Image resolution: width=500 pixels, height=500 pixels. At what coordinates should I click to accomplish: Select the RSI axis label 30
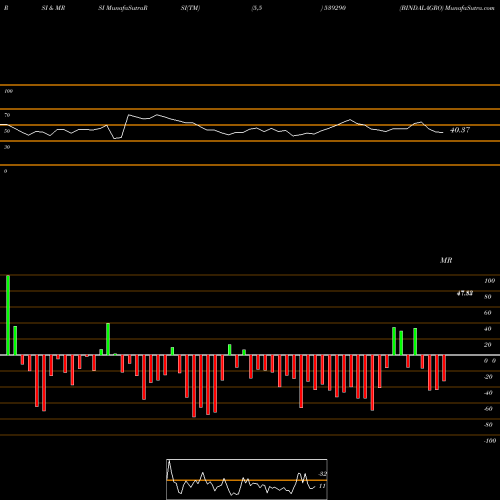click(x=7, y=147)
